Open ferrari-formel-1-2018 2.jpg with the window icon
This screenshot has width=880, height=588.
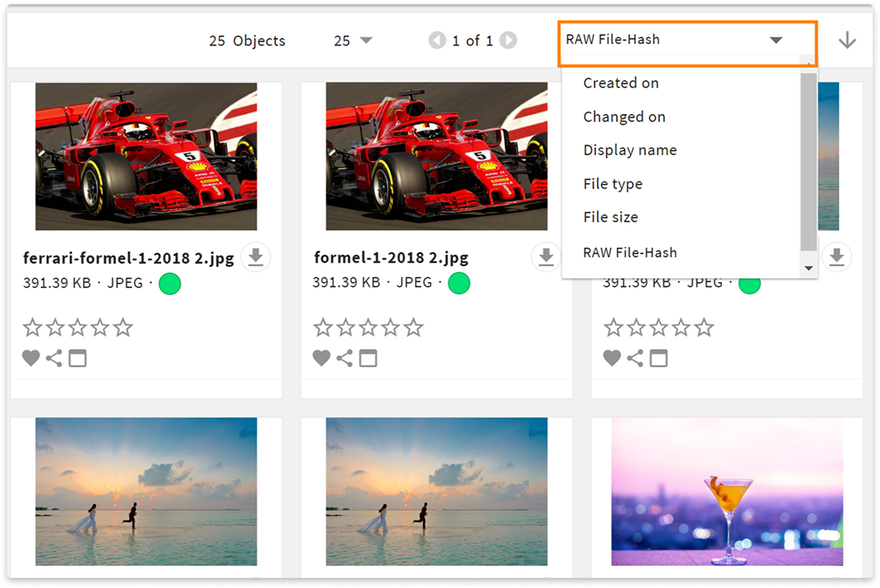tap(77, 358)
